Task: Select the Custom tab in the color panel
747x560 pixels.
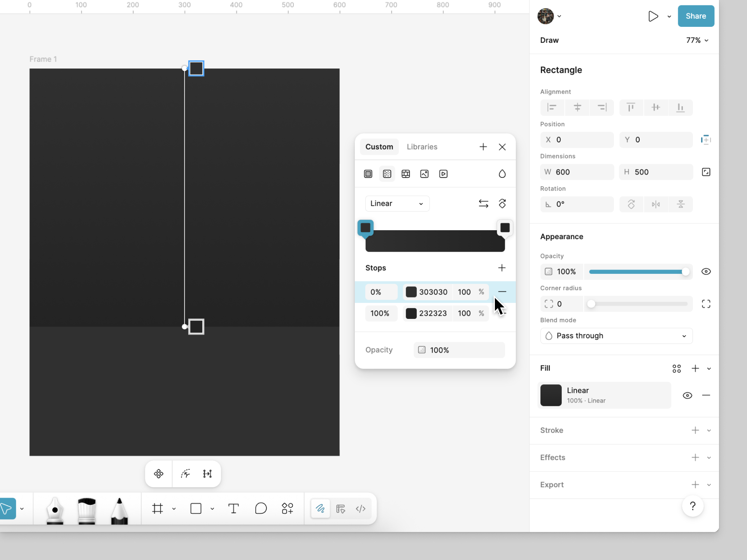Action: pyautogui.click(x=379, y=147)
